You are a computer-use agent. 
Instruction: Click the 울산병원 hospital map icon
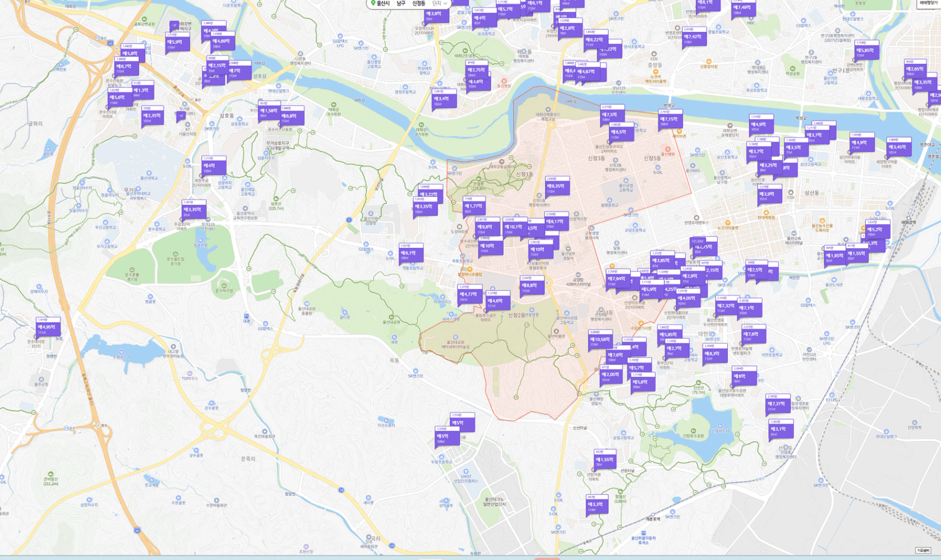[x=668, y=150]
